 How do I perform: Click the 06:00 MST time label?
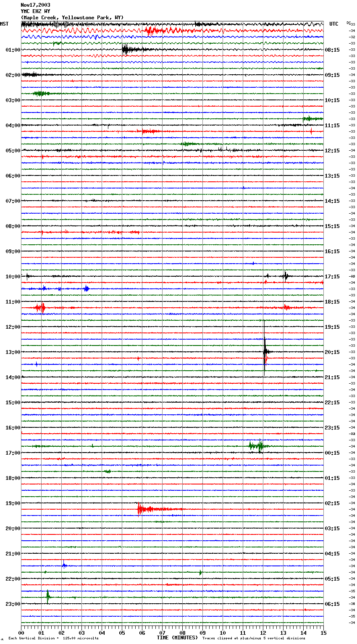13,176
